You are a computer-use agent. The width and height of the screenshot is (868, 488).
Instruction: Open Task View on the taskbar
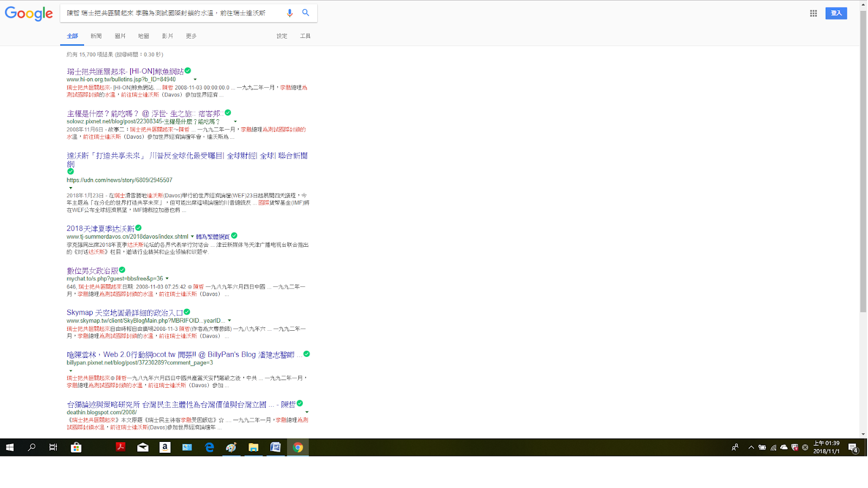pyautogui.click(x=53, y=447)
